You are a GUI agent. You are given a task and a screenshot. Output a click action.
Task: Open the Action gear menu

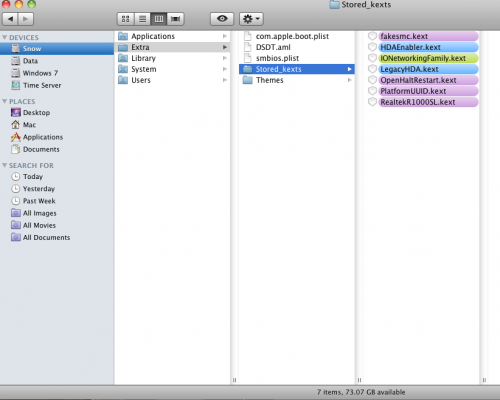[x=251, y=19]
